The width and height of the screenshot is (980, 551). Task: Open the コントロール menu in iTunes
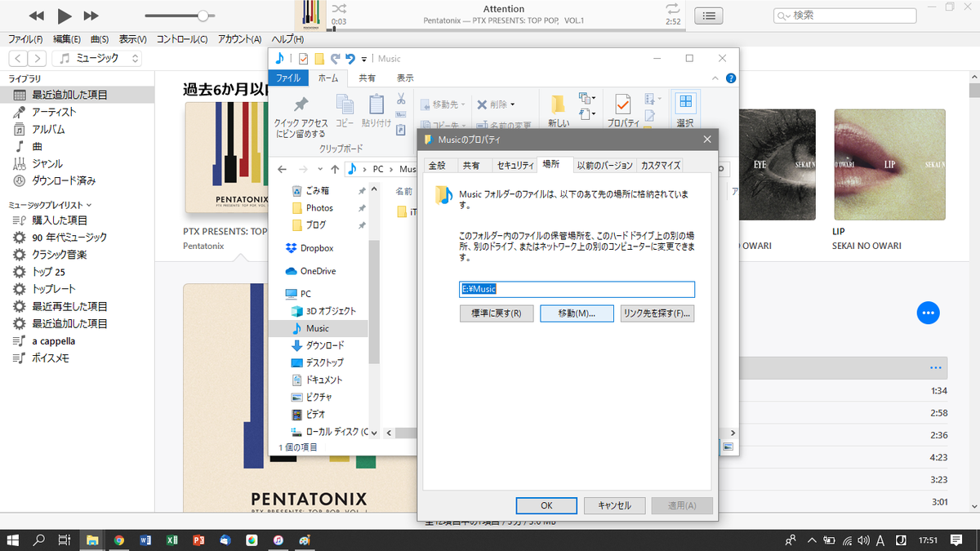coord(181,39)
